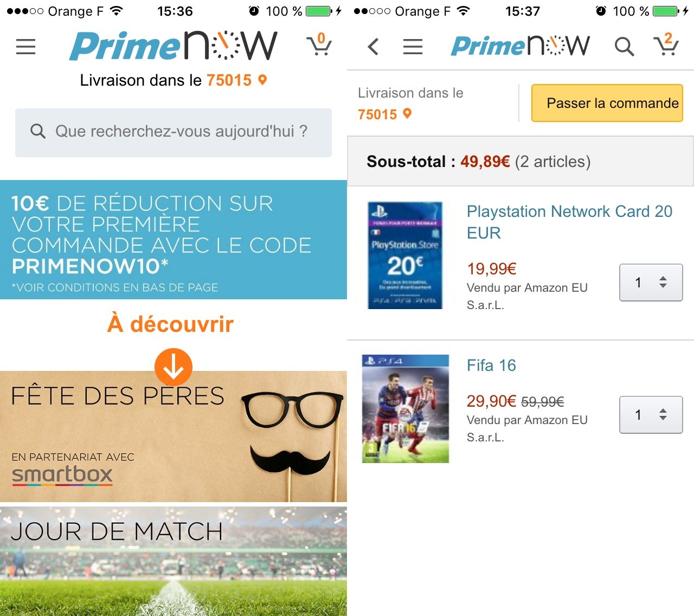Tap the orange down-arrow under À découvrir
The height and width of the screenshot is (616, 694).
173,367
